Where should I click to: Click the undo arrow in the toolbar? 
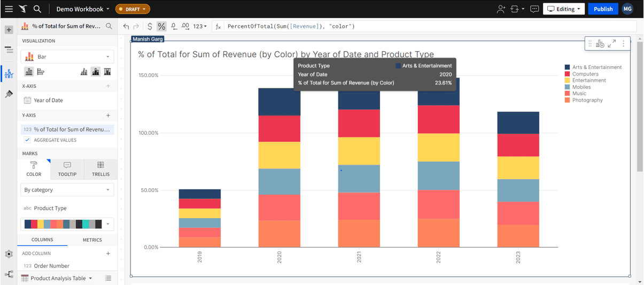[126, 26]
